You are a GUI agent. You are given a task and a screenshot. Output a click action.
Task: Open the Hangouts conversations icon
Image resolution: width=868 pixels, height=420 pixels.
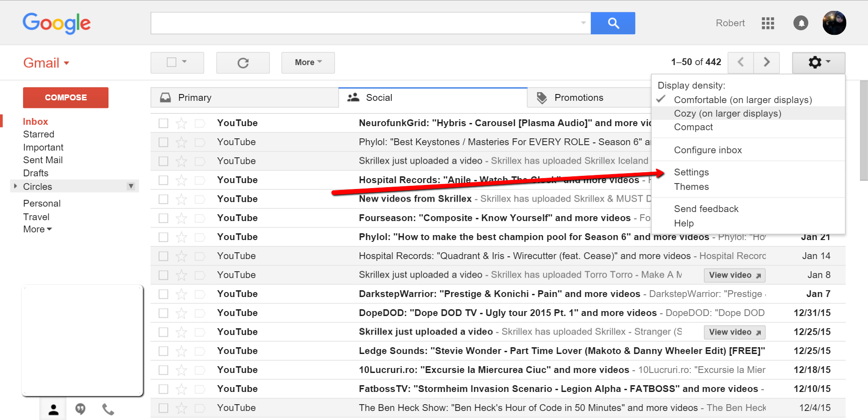click(80, 409)
